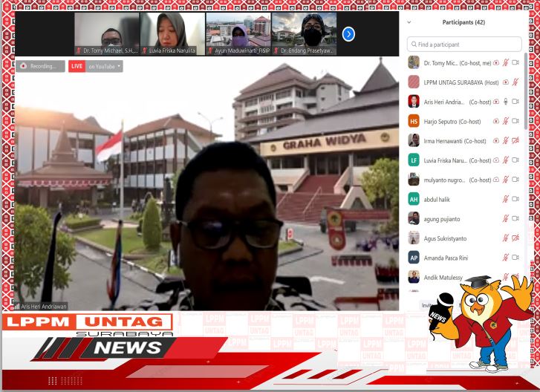
Task: Show more video thumbnails with the blue arrow
Action: tap(348, 34)
